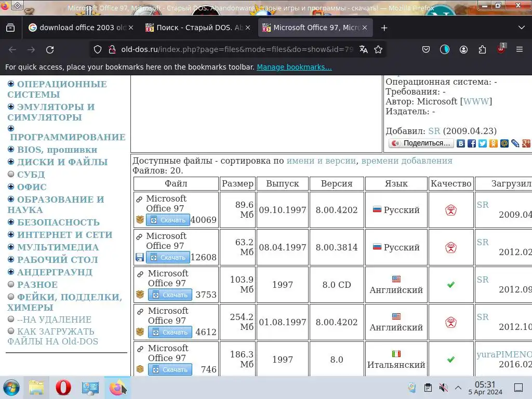Viewport: 532px width, 399px height.
Task: Share on Google Plus icon
Action: click(526, 143)
